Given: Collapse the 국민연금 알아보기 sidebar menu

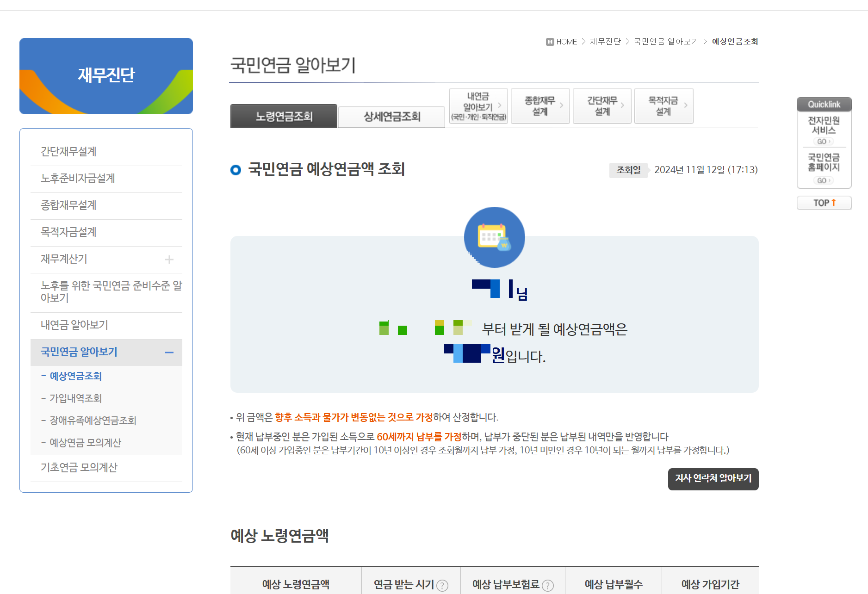Looking at the screenshot, I should pos(169,352).
